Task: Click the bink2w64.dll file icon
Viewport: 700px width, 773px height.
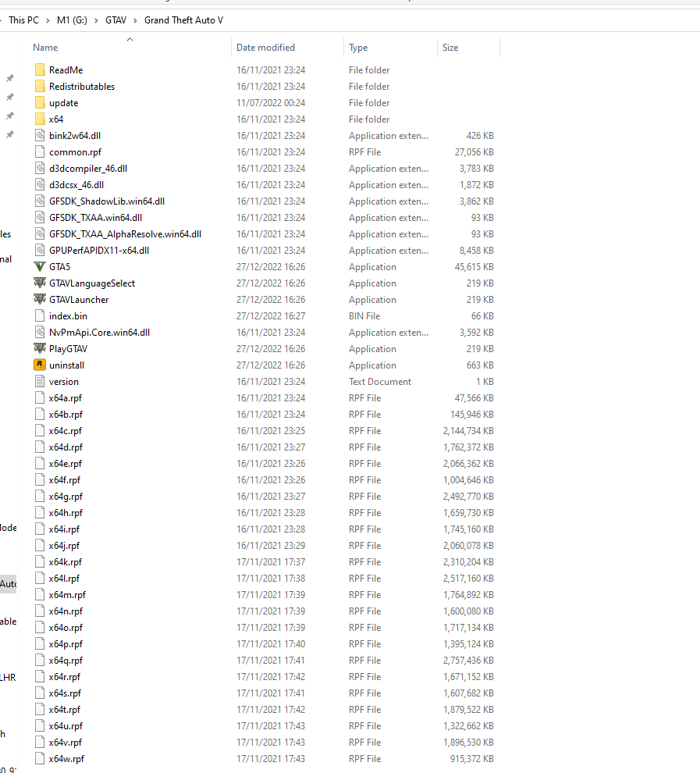Action: [40, 136]
